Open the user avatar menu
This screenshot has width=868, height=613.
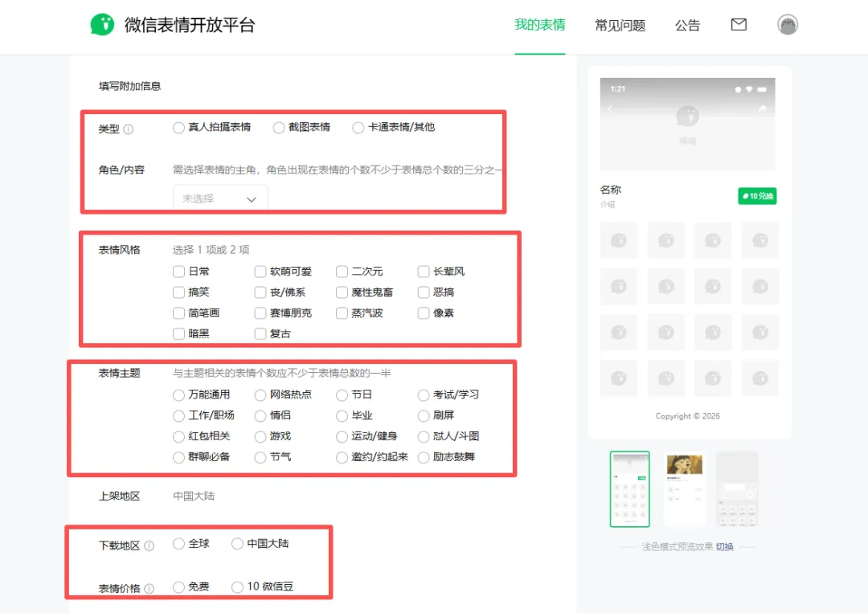coord(787,24)
